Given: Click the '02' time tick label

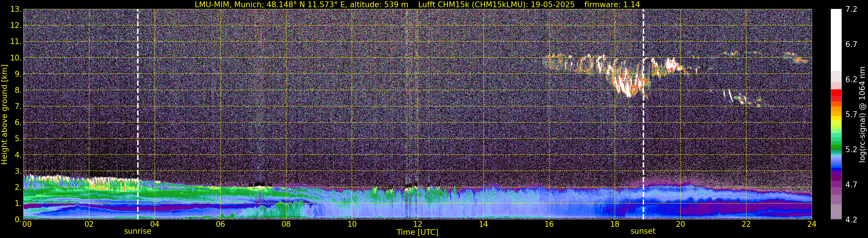Looking at the screenshot, I should [89, 224].
